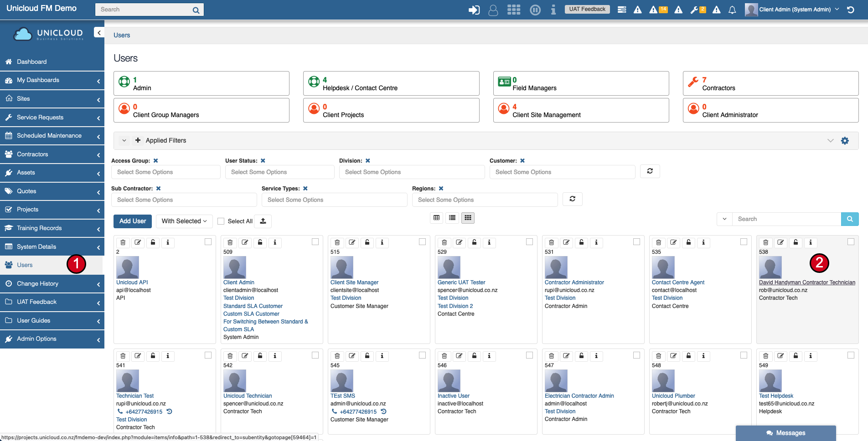
Task: Click Client Admin user avatar thumbnail
Action: pos(235,267)
